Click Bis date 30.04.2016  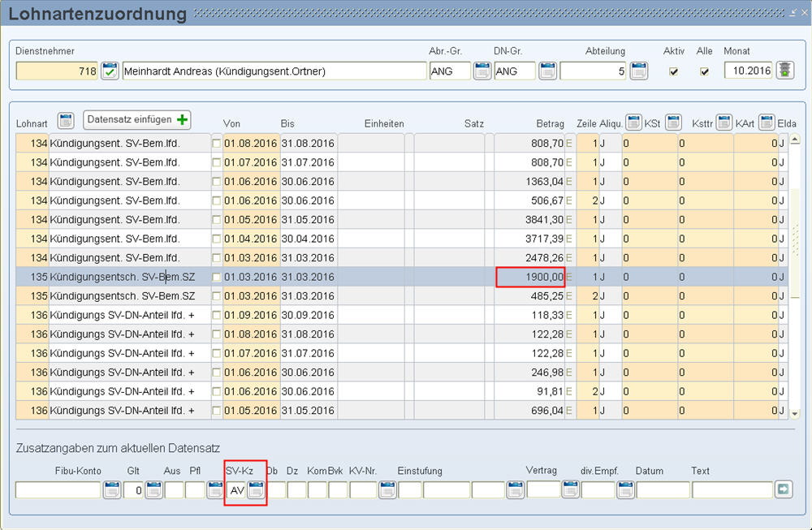(x=308, y=239)
